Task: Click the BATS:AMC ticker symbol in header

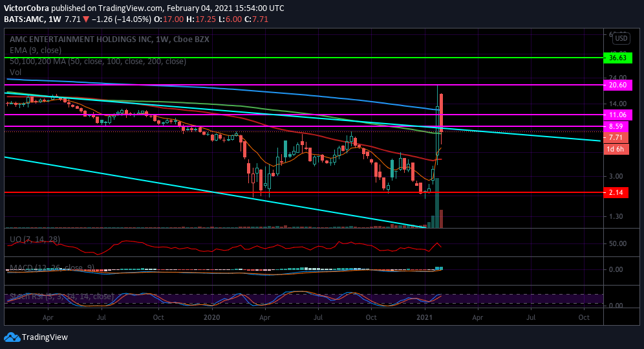Action: (24, 19)
